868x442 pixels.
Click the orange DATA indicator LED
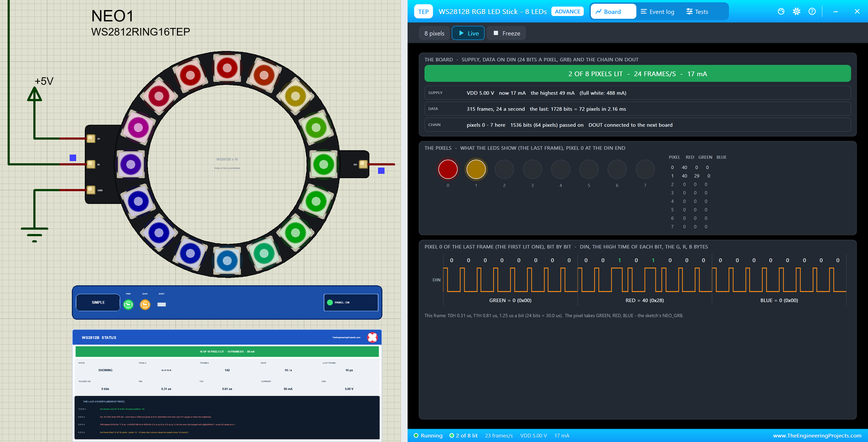145,304
